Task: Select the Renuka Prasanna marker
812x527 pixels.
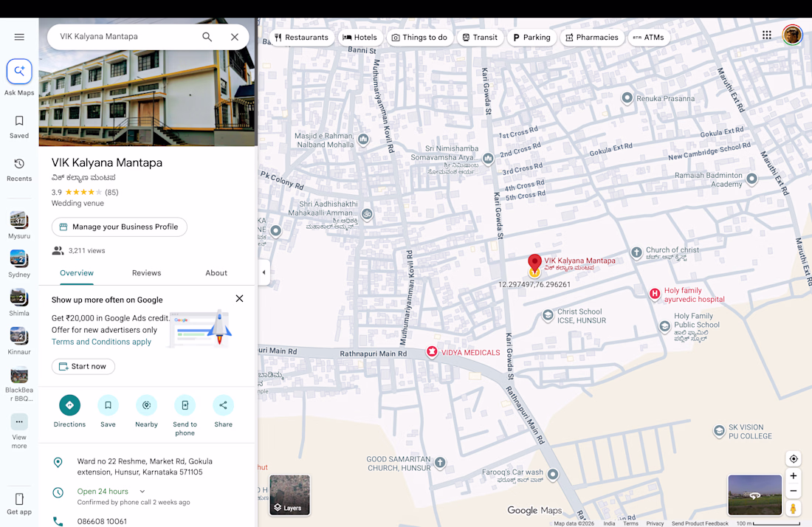Action: (x=627, y=98)
